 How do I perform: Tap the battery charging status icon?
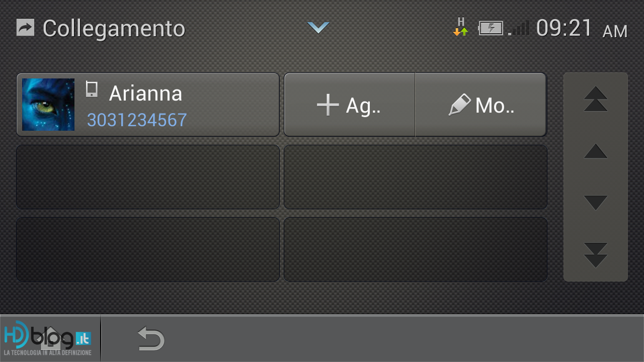pyautogui.click(x=491, y=28)
